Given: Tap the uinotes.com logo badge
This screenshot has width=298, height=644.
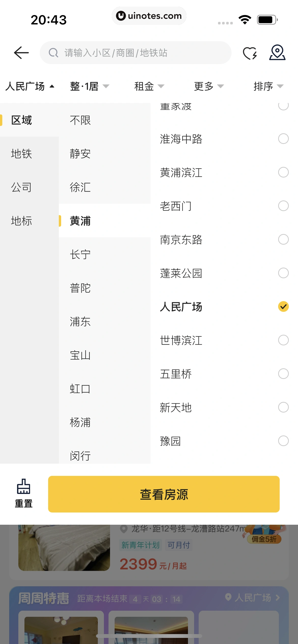Looking at the screenshot, I should (x=121, y=16).
